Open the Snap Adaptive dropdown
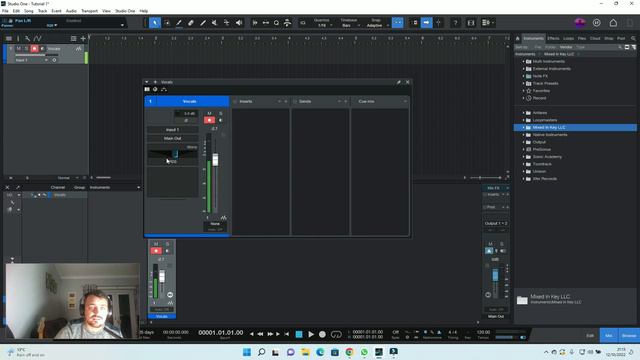 [377, 25]
